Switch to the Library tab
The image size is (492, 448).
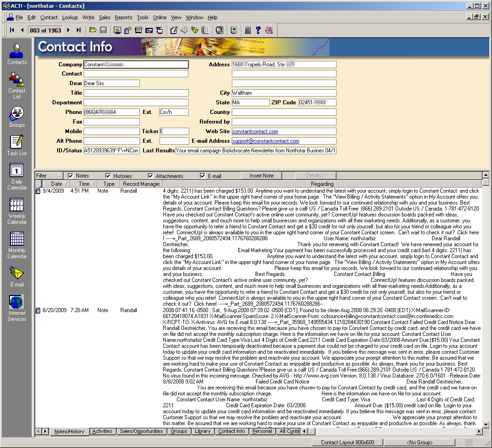(203, 431)
